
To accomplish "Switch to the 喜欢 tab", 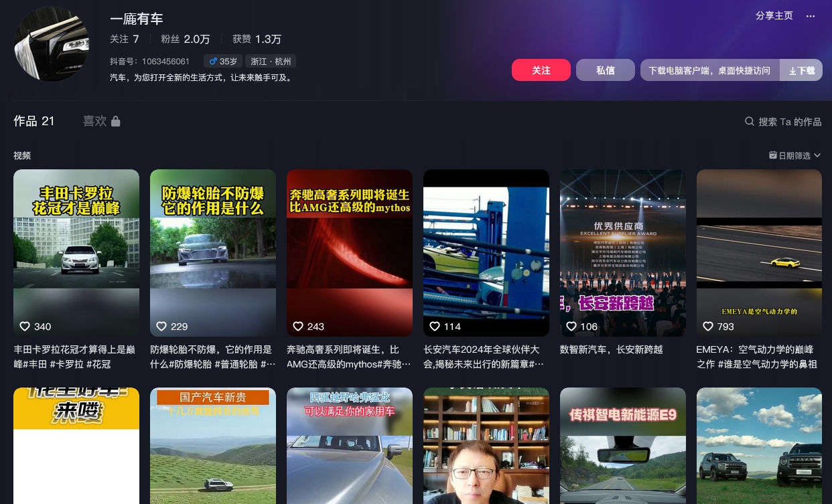I will (x=101, y=121).
